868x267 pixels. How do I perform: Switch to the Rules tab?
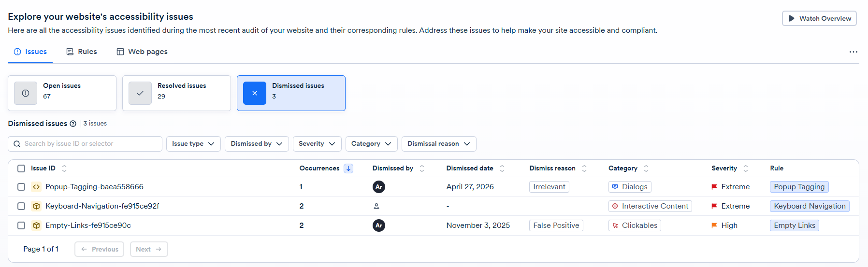(82, 52)
